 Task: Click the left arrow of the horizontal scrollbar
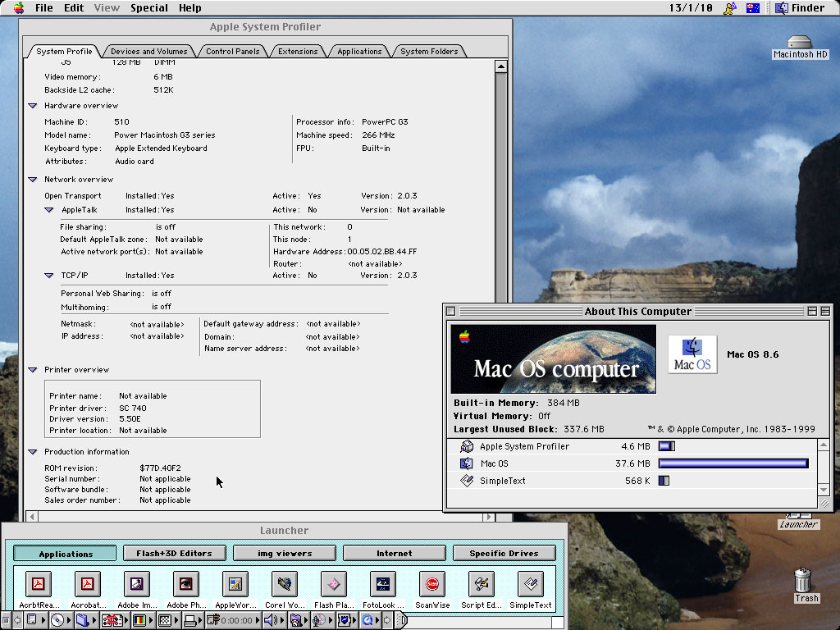[32, 517]
